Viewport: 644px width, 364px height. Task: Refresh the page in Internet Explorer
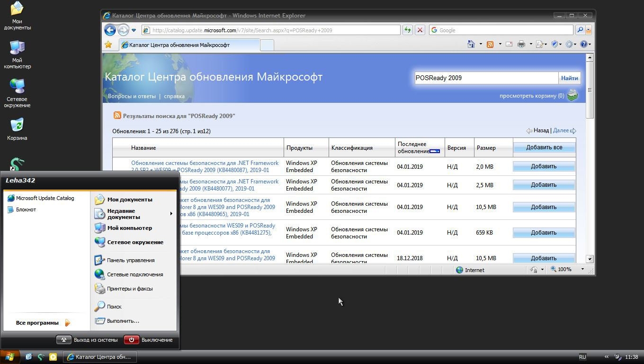click(x=407, y=30)
